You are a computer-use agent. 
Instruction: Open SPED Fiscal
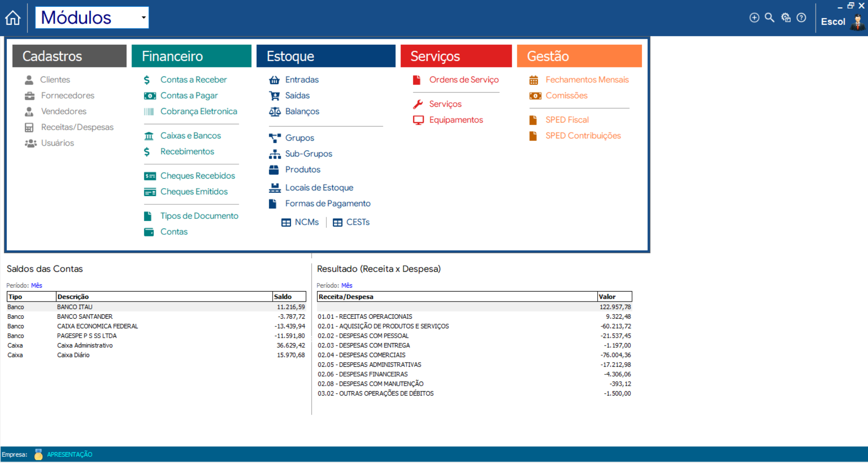pyautogui.click(x=566, y=120)
